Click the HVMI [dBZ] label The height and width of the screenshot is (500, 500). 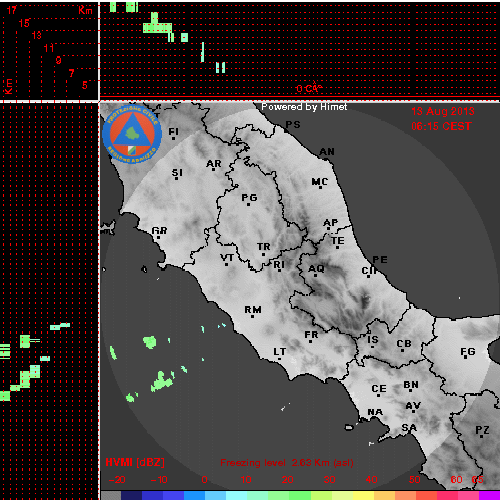(x=135, y=462)
